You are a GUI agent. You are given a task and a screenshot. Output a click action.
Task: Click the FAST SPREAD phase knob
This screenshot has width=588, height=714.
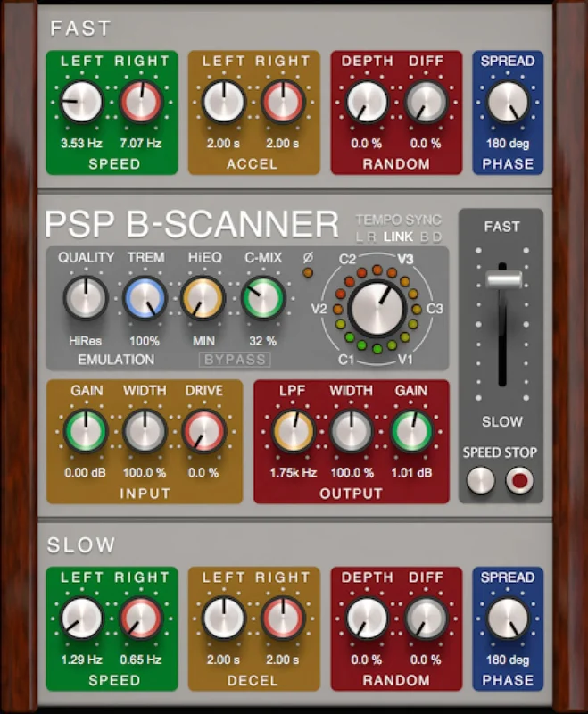(508, 102)
